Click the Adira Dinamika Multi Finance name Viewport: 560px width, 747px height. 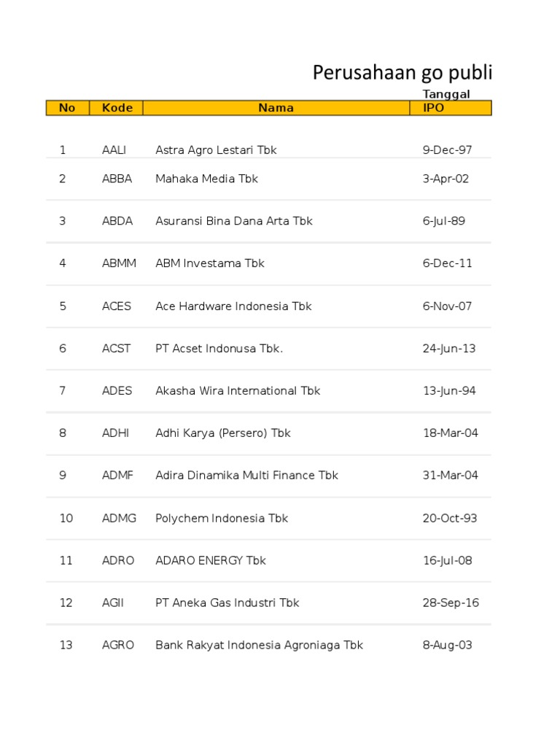[x=246, y=476]
